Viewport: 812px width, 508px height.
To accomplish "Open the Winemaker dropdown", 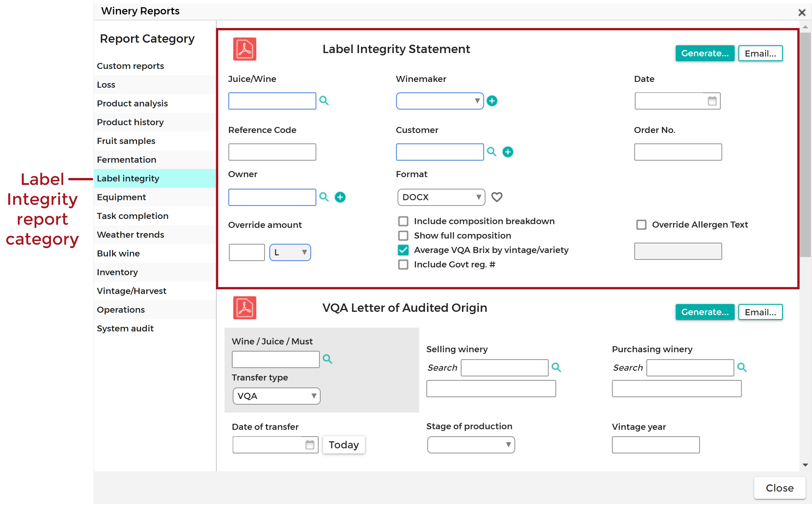I will pyautogui.click(x=440, y=101).
